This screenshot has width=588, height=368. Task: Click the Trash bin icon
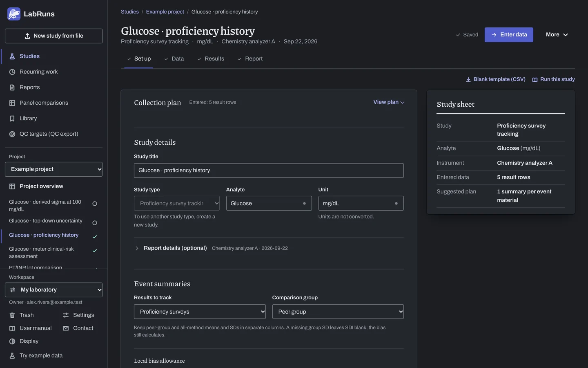pos(12,315)
